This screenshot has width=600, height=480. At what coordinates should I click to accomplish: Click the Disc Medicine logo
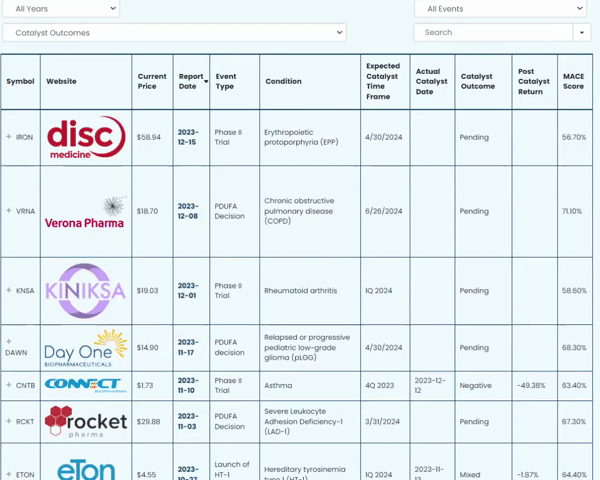[86, 137]
